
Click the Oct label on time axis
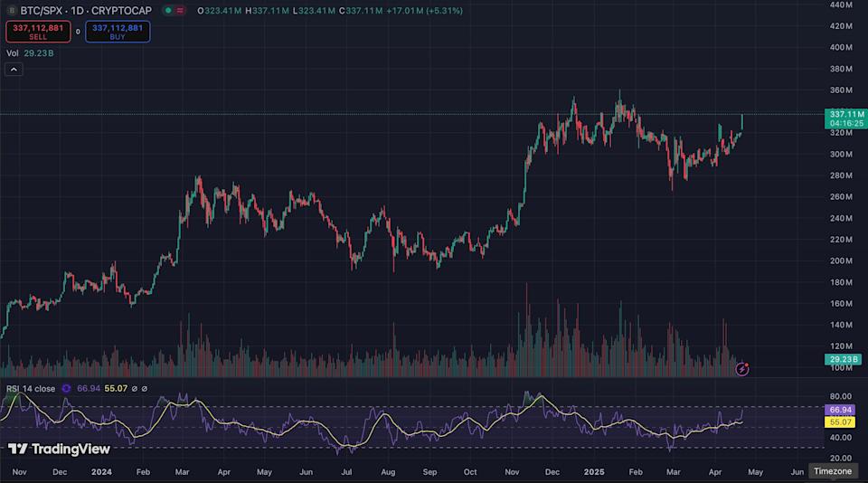point(470,472)
